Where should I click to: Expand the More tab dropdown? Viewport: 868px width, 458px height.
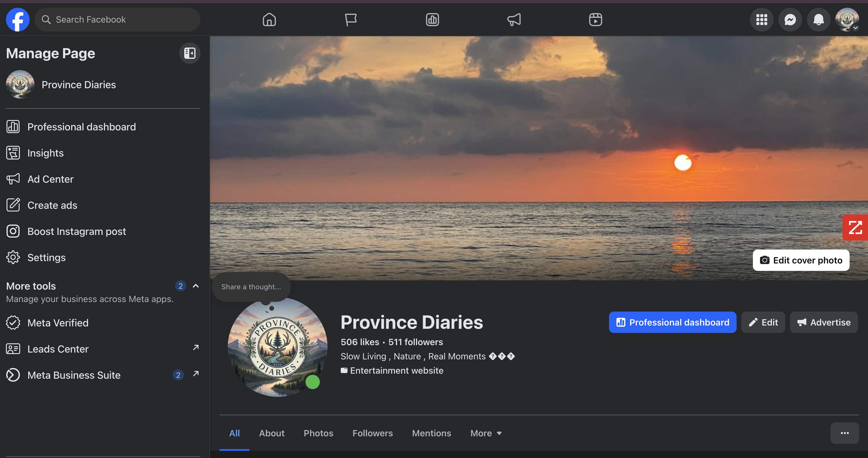tap(486, 433)
